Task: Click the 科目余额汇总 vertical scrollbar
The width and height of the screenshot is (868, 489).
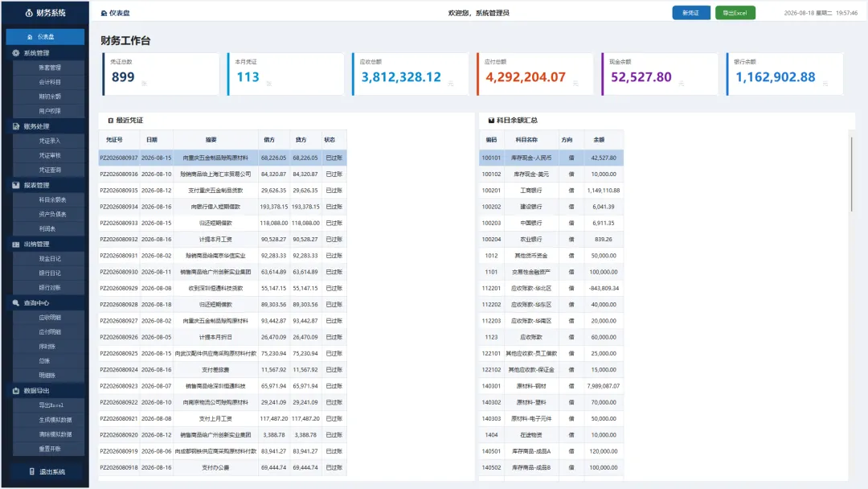Action: (x=851, y=174)
